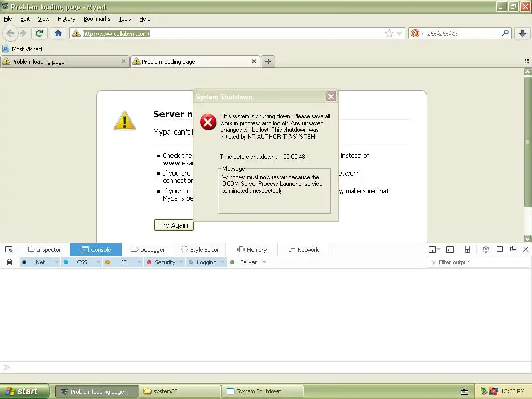Screen dimensions: 532x399
Task: Show all tabs grid icon
Action: click(527, 61)
